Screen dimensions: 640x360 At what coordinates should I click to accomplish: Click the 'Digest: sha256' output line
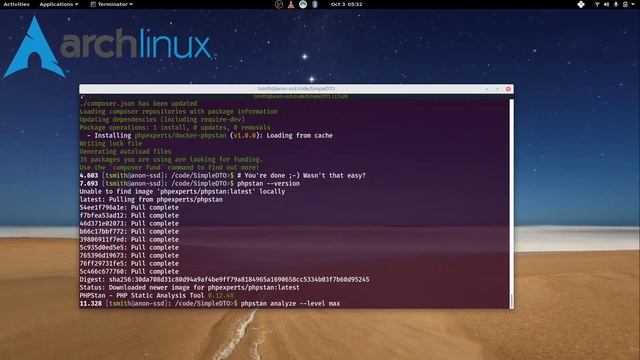[x=224, y=279]
